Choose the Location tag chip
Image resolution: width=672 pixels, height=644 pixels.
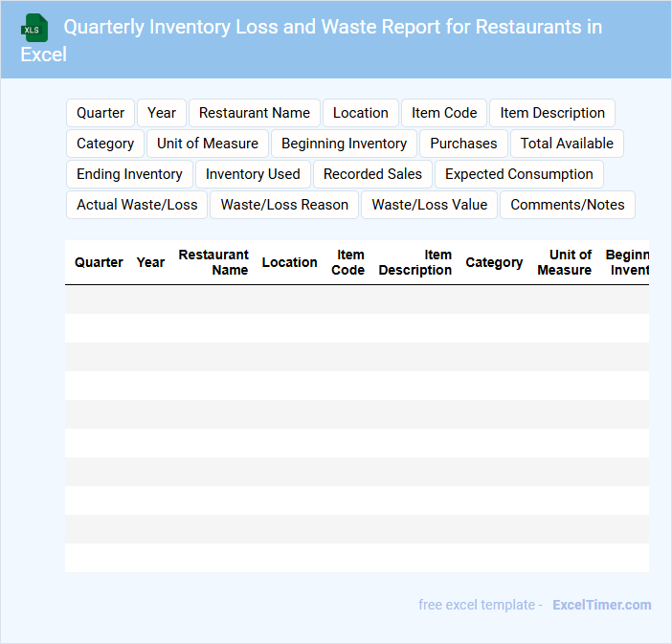point(361,113)
